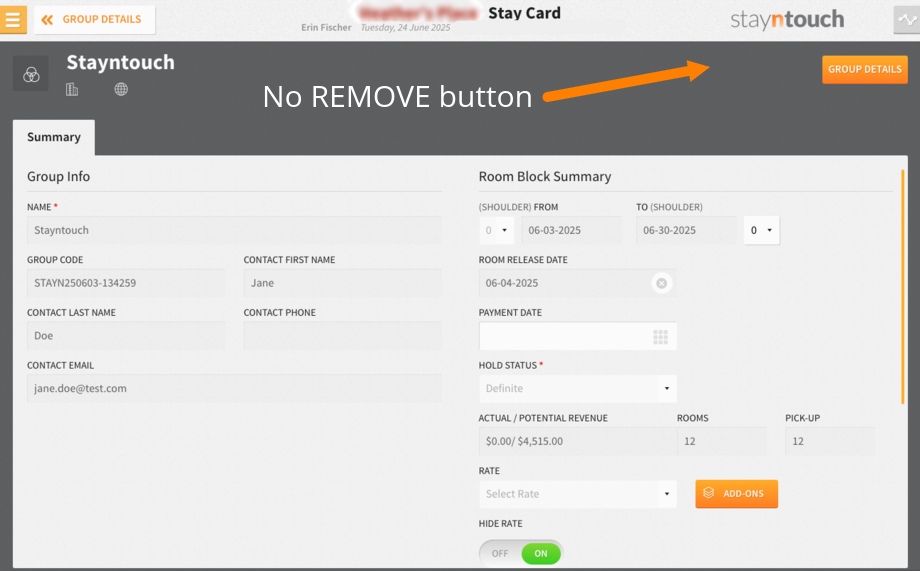Click the Payment Date input field
This screenshot has width=920, height=571.
click(578, 336)
